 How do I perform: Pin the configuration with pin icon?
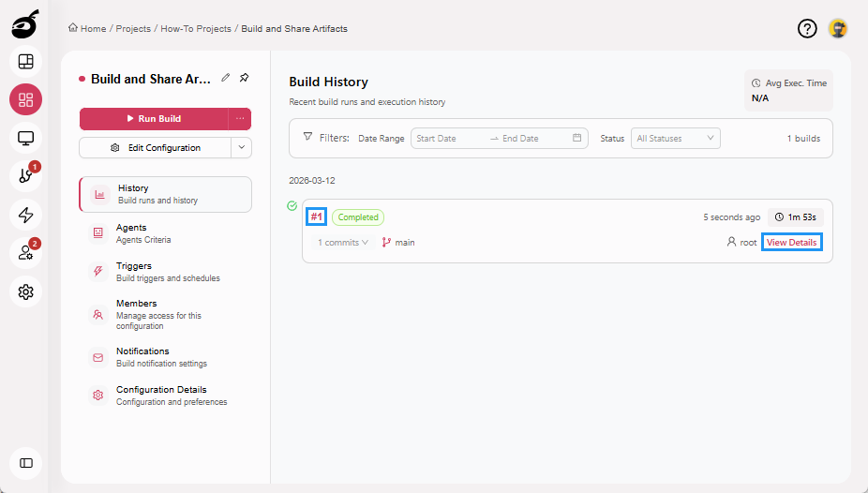pos(244,78)
